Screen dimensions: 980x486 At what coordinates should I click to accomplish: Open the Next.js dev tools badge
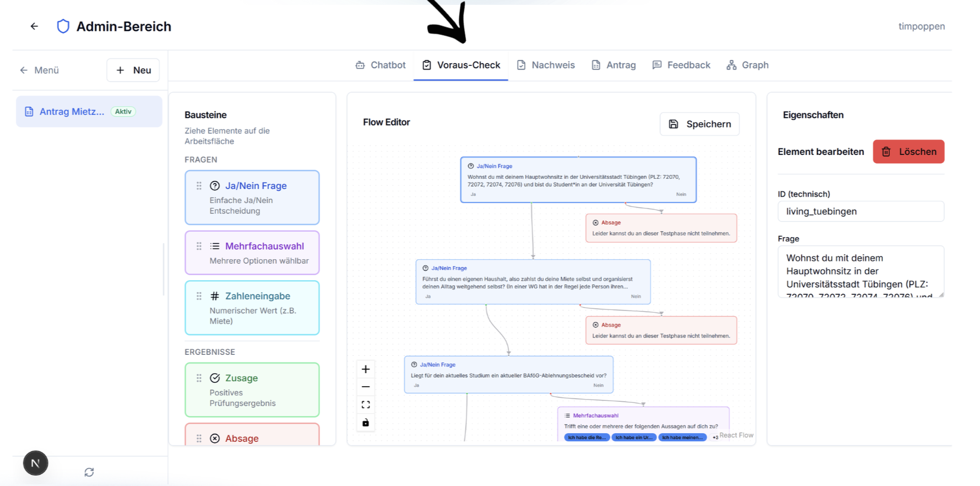click(36, 463)
